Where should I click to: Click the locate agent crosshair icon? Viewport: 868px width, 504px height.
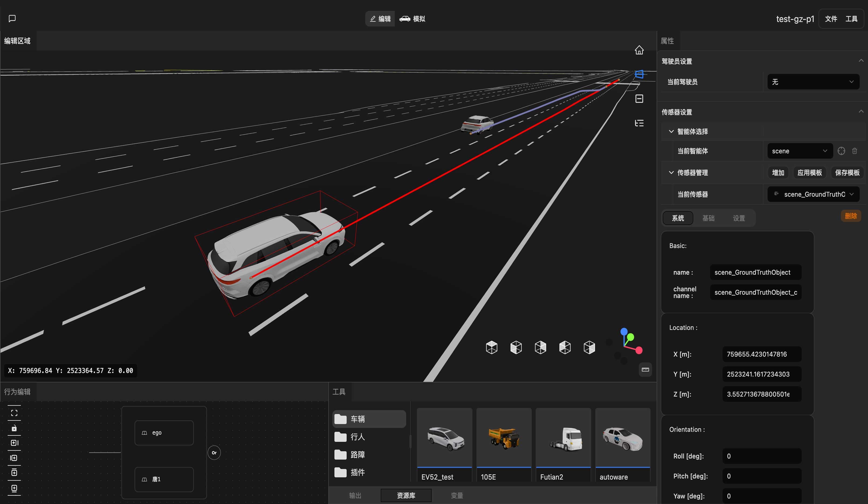pyautogui.click(x=841, y=151)
